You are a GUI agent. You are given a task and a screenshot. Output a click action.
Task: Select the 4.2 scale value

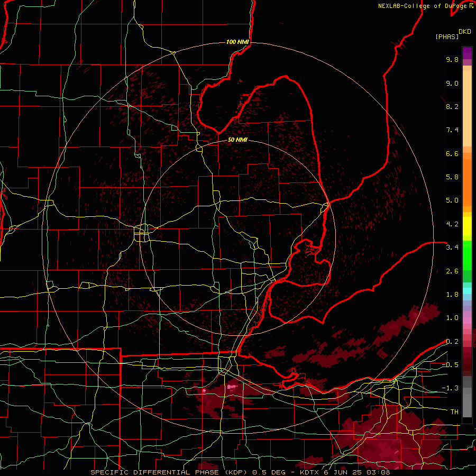pyautogui.click(x=452, y=224)
